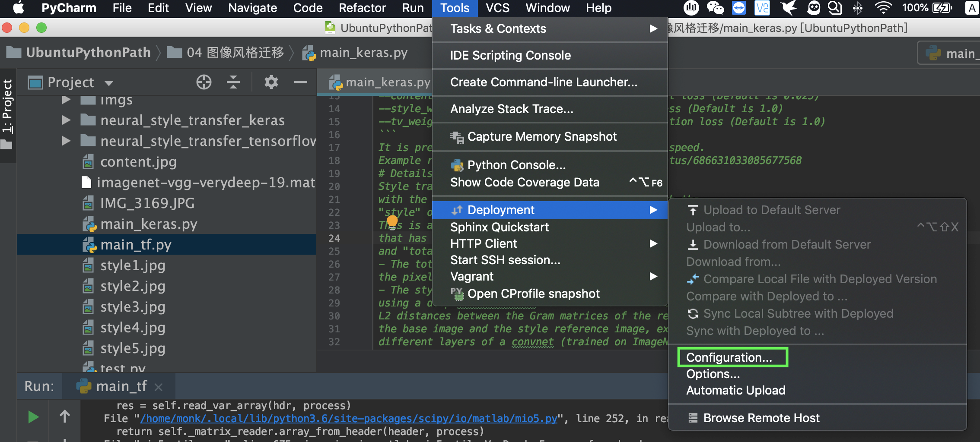
Task: Open the Apple menu
Action: coord(18,8)
